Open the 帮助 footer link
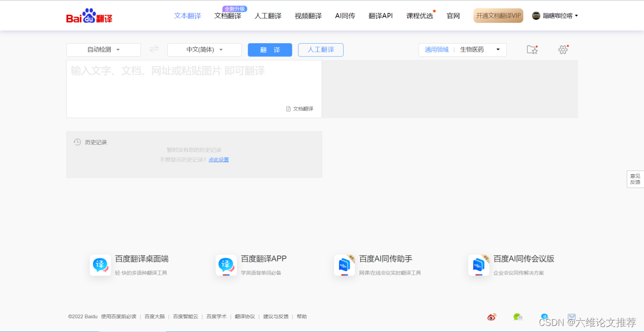The height and width of the screenshot is (332, 644). tap(302, 317)
